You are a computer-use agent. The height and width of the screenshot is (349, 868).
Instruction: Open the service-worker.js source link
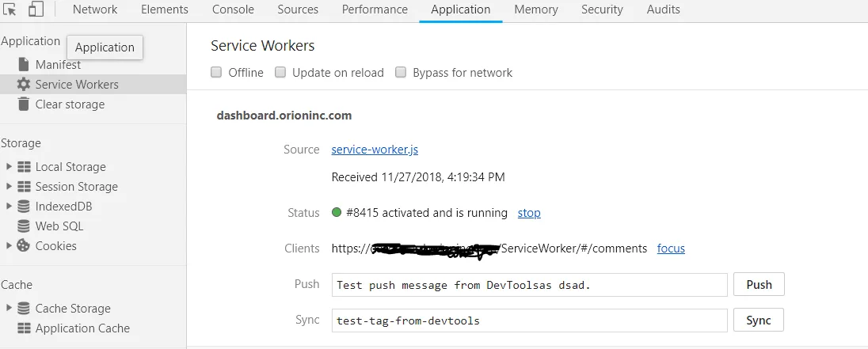click(x=375, y=150)
